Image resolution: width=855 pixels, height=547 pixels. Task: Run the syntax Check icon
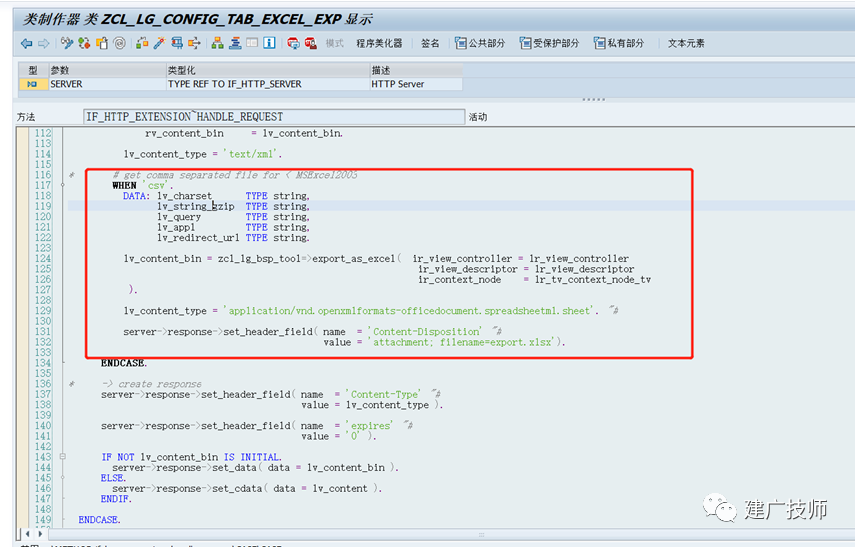[x=142, y=43]
